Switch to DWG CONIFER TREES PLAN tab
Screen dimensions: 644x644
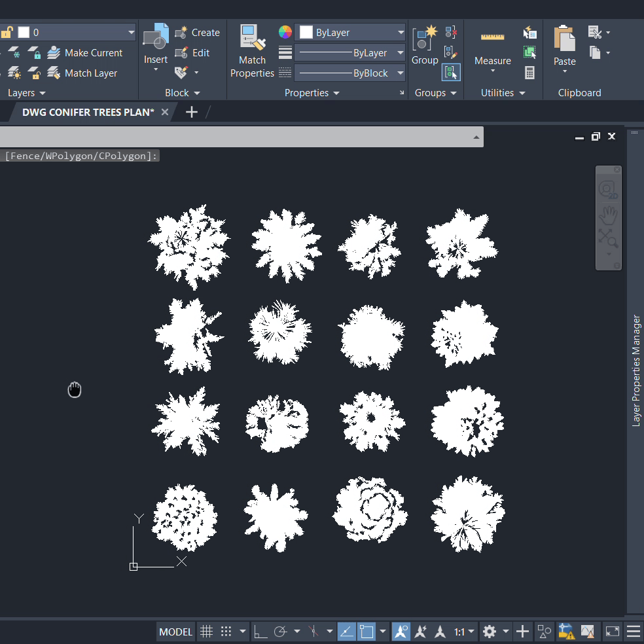click(x=88, y=112)
